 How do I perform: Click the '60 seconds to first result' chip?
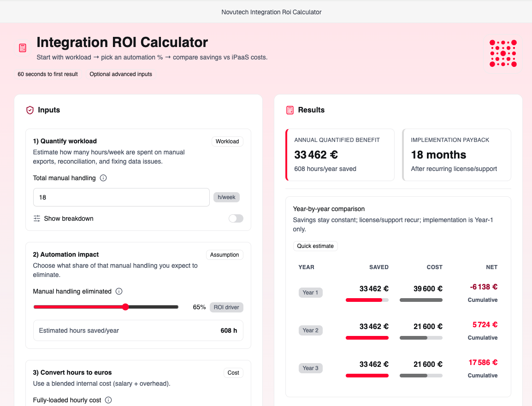tap(48, 74)
